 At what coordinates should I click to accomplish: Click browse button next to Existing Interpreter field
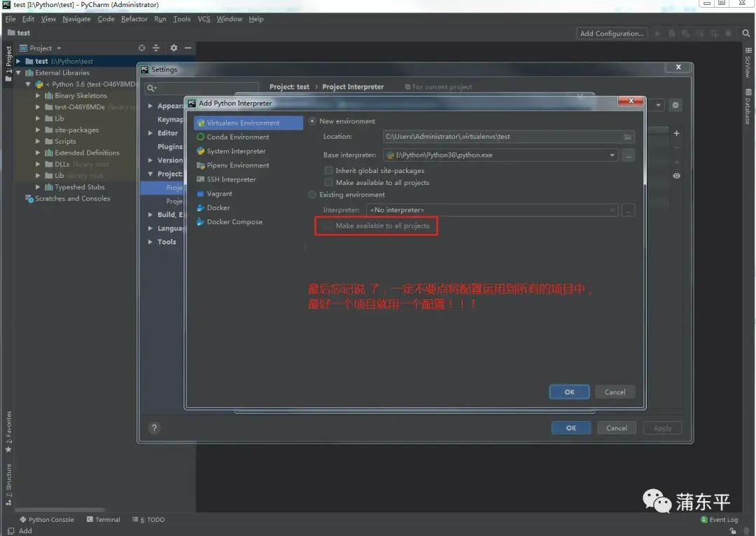(x=628, y=210)
